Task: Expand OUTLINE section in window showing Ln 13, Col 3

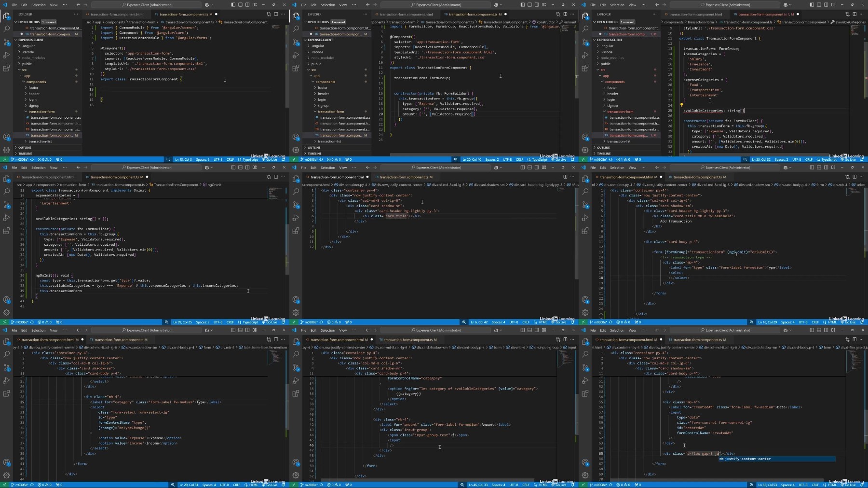Action: [x=24, y=148]
